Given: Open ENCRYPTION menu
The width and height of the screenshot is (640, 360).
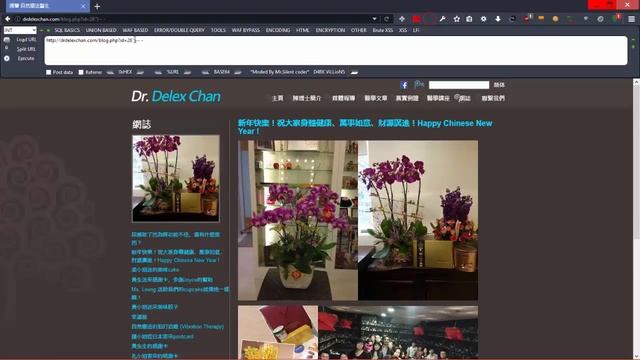Looking at the screenshot, I should [330, 30].
